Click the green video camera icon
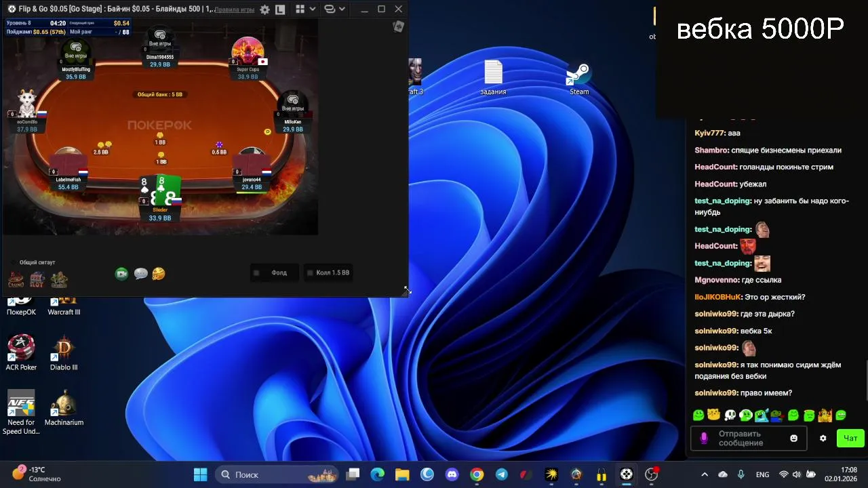 tap(121, 274)
